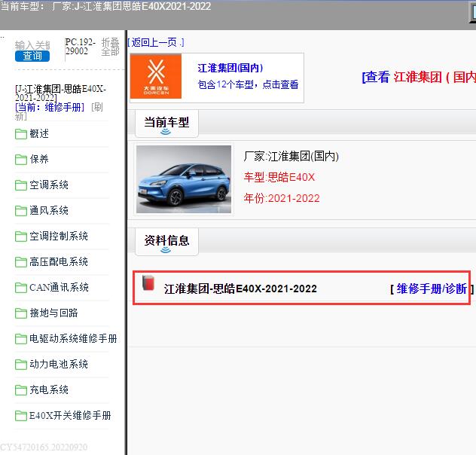Open the 维修手册/诊断 link
476x455 pixels.
click(x=432, y=289)
